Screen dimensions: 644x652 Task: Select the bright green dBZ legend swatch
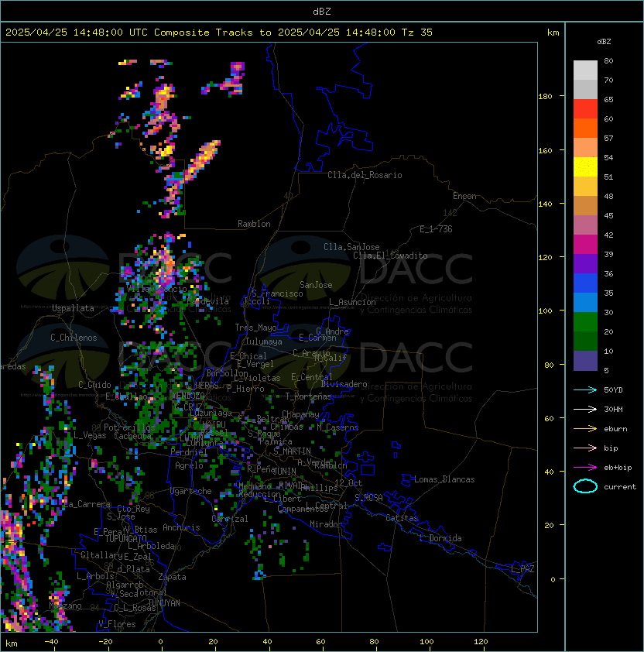pyautogui.click(x=585, y=322)
